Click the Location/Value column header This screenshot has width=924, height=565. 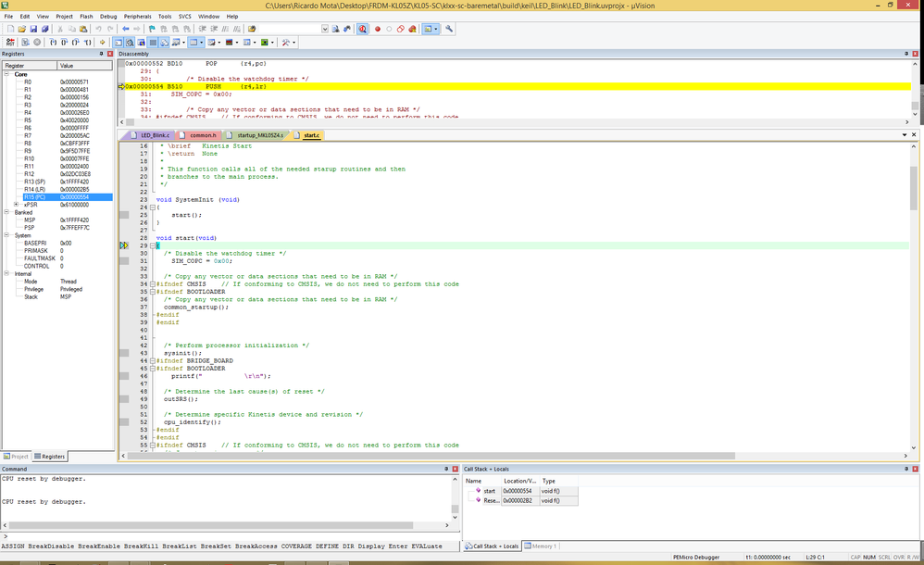(520, 482)
